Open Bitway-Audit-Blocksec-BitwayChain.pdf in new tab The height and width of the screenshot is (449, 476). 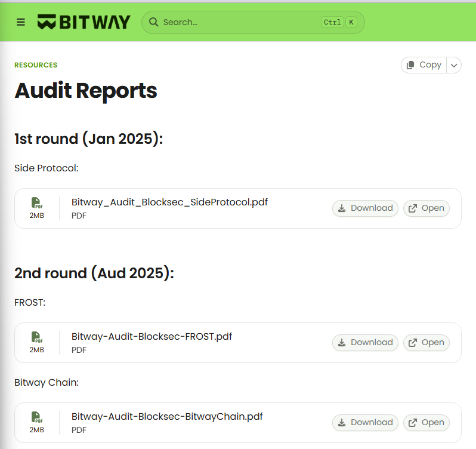click(426, 423)
